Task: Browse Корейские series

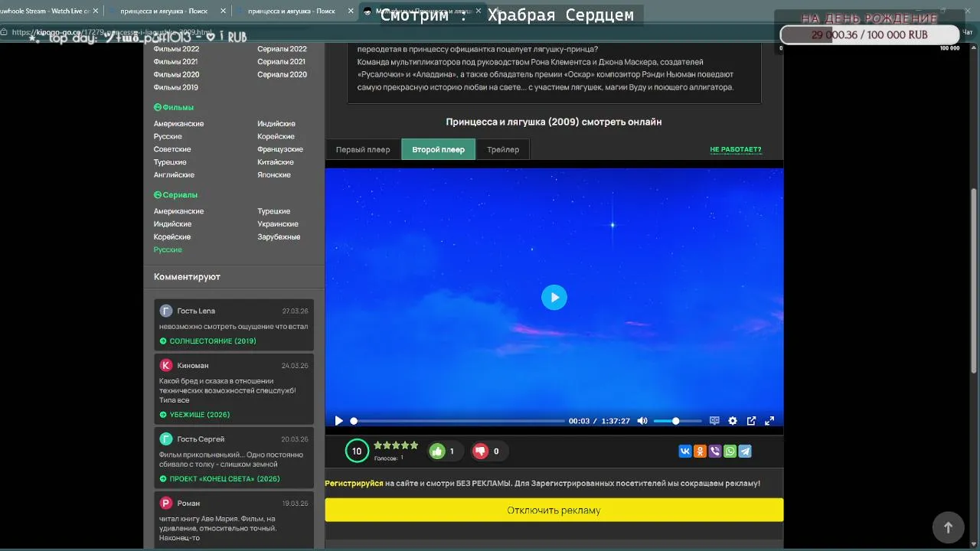Action: tap(172, 237)
